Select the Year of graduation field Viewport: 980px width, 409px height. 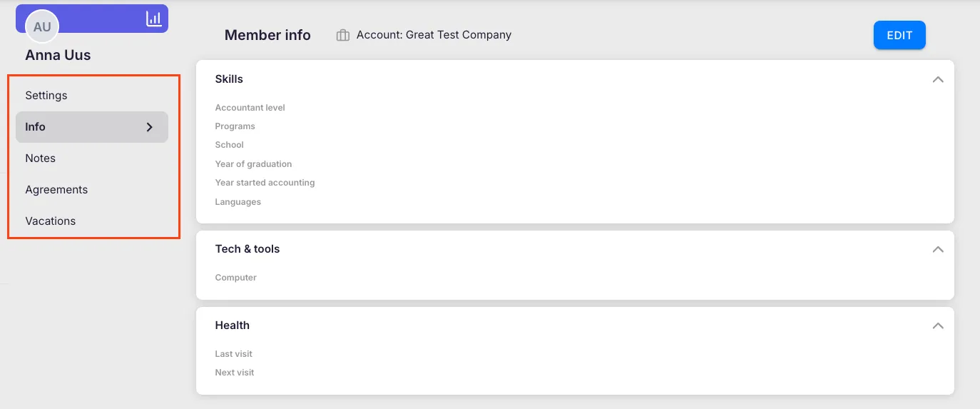[253, 164]
